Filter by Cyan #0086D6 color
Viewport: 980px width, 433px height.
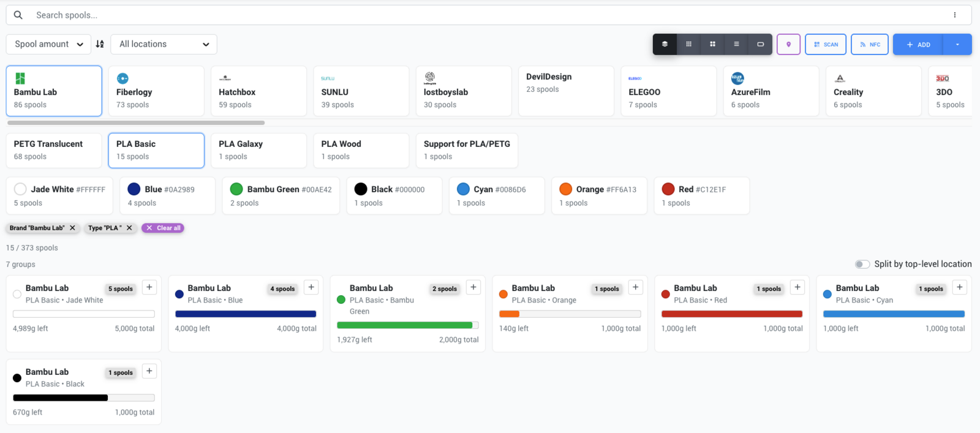coord(497,196)
